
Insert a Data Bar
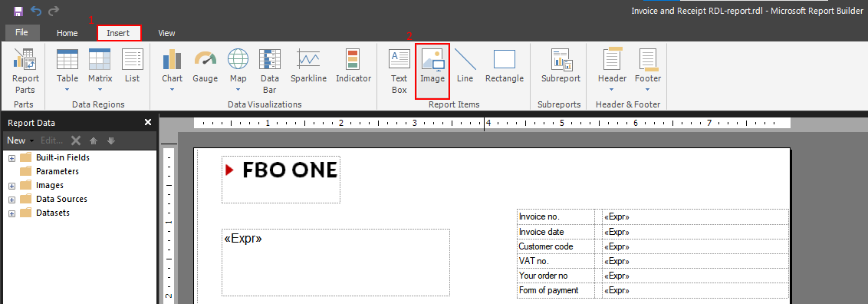pyautogui.click(x=270, y=70)
